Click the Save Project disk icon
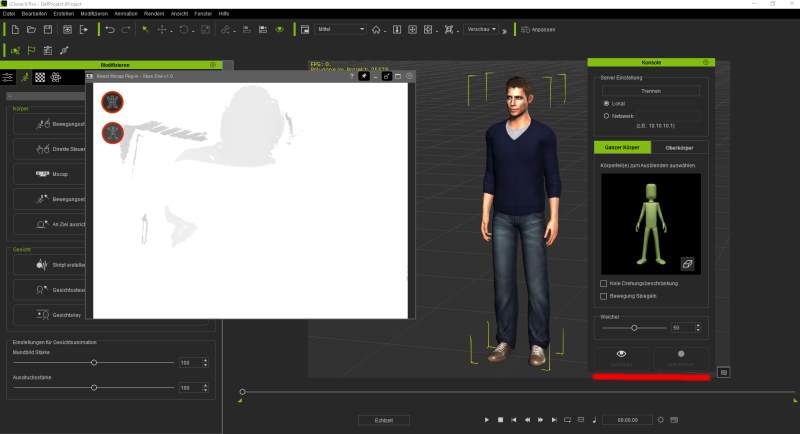 click(x=48, y=30)
